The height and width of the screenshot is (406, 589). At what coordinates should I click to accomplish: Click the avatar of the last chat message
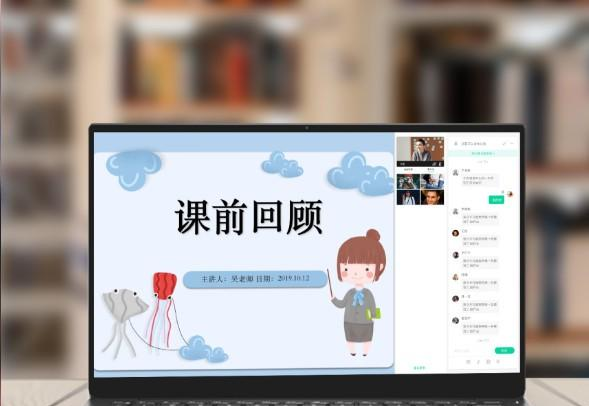pyautogui.click(x=455, y=320)
